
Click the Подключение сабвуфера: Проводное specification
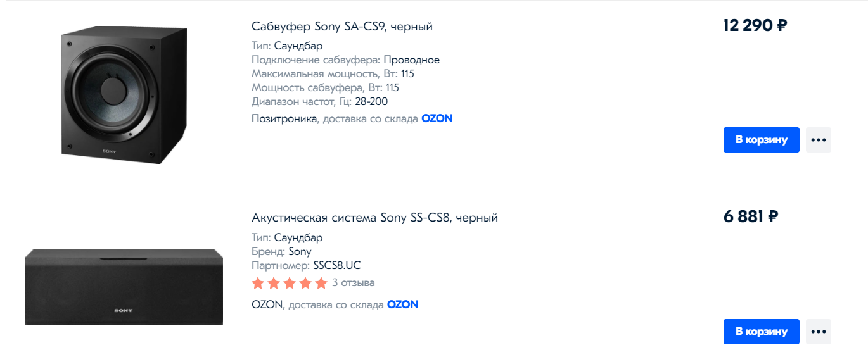click(x=345, y=59)
